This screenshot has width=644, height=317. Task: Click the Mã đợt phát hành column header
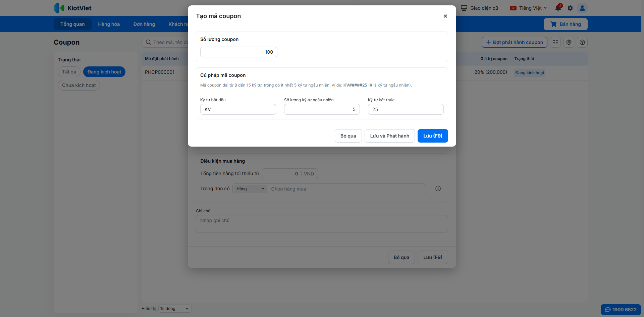[x=162, y=59]
